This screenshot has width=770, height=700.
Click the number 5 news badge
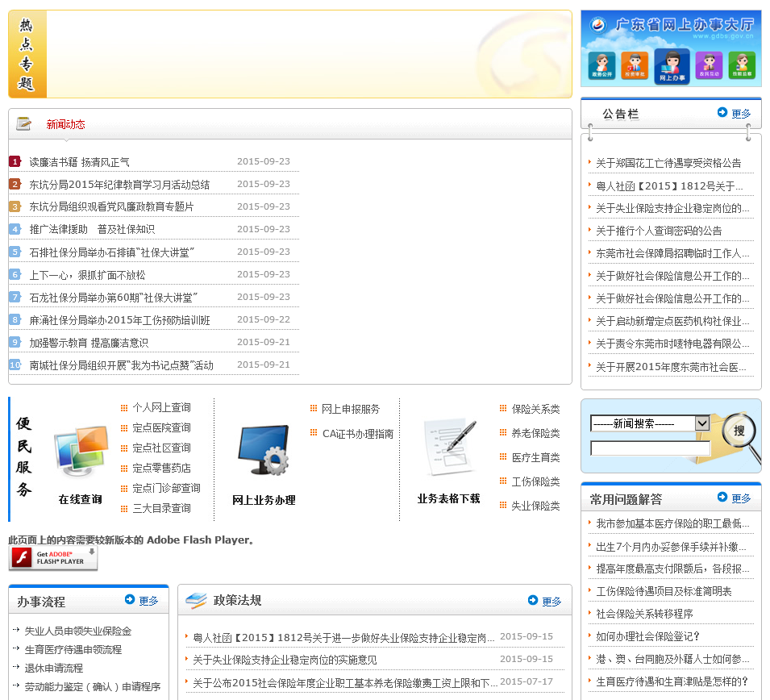tap(15, 252)
